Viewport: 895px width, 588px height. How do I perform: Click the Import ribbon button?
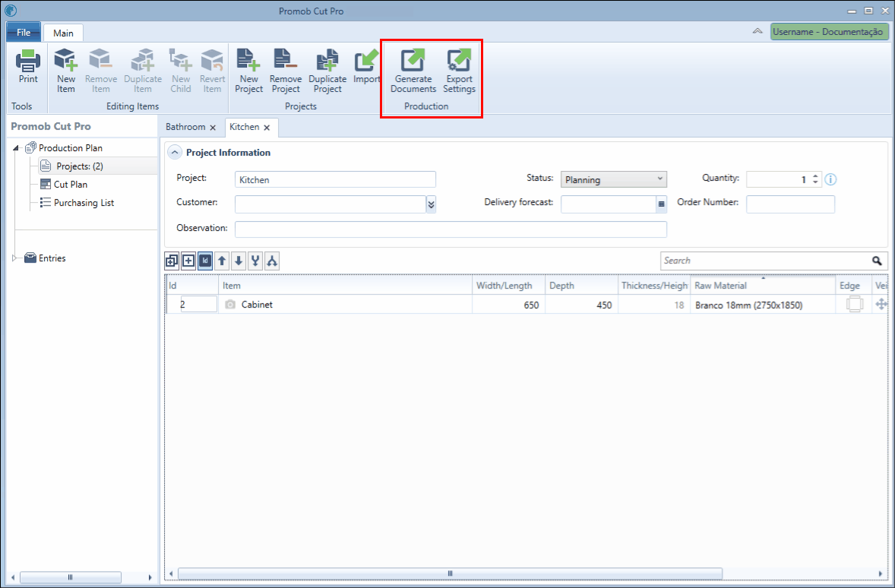[x=366, y=66]
